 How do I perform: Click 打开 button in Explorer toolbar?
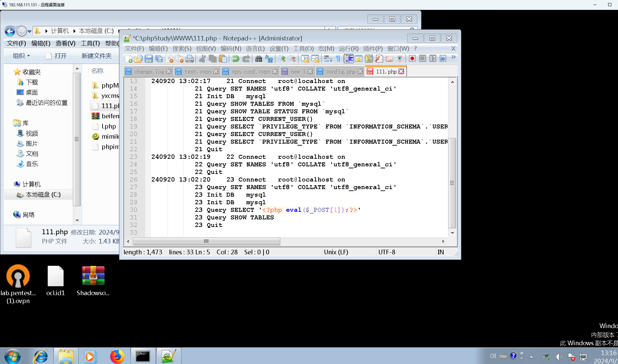pyautogui.click(x=56, y=56)
